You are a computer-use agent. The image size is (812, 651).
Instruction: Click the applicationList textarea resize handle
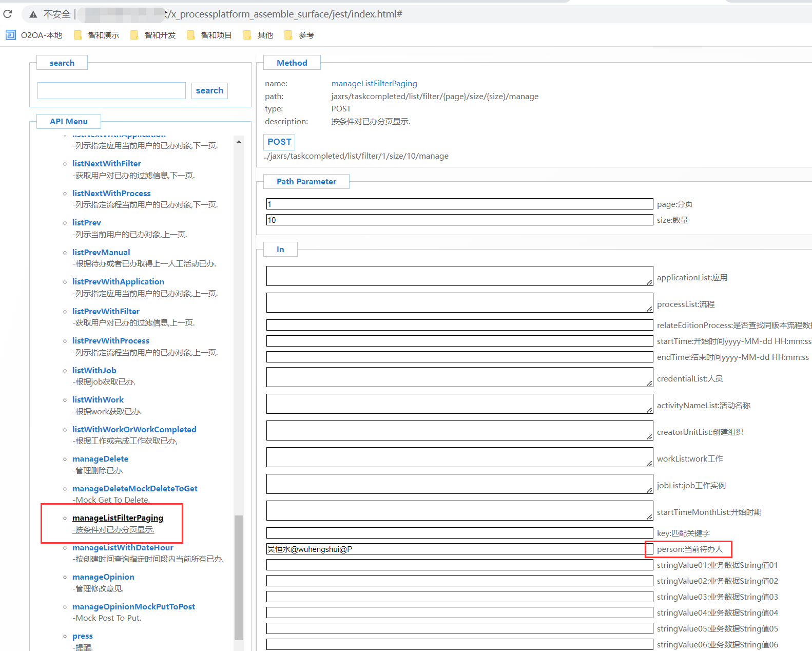[649, 282]
